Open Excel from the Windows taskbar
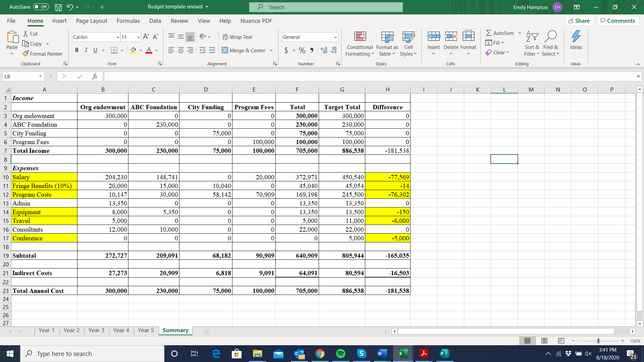 click(403, 354)
